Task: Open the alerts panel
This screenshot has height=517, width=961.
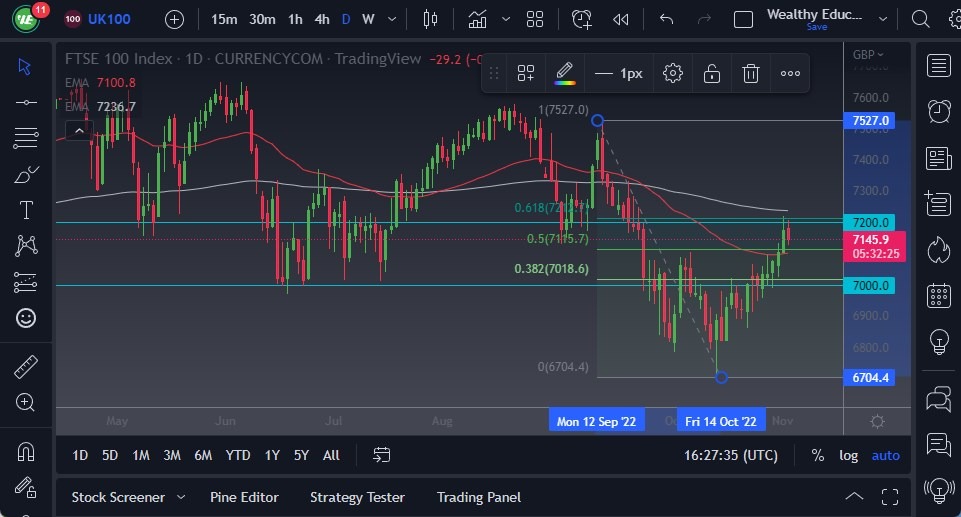Action: click(938, 111)
